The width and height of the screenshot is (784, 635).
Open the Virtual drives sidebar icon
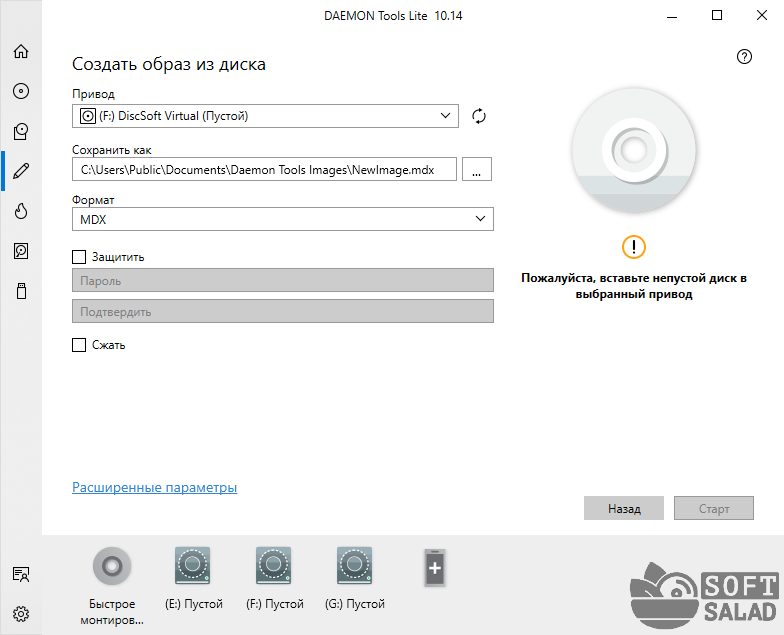[x=21, y=131]
